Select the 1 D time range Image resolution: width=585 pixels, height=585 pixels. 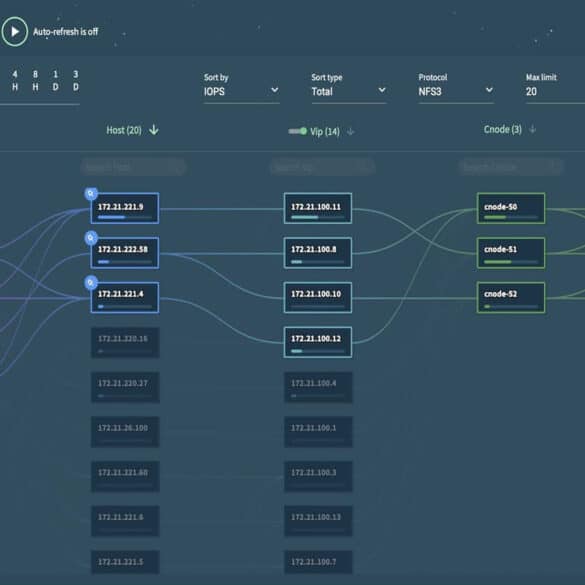click(x=56, y=81)
